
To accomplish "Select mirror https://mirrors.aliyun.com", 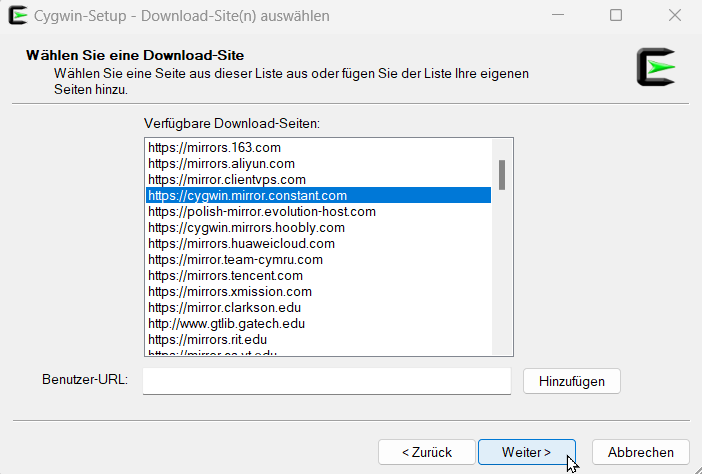I will (x=221, y=163).
